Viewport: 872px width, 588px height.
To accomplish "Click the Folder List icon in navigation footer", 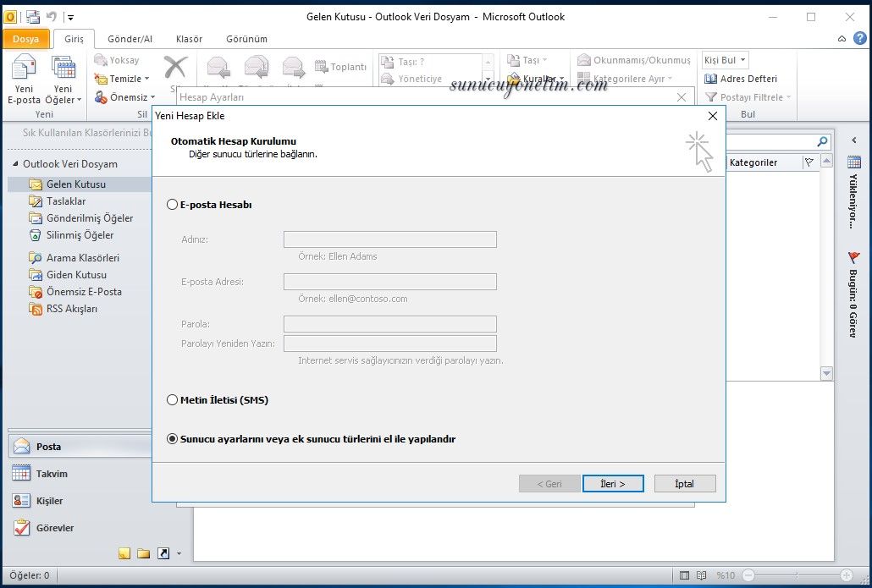I will pos(143,553).
